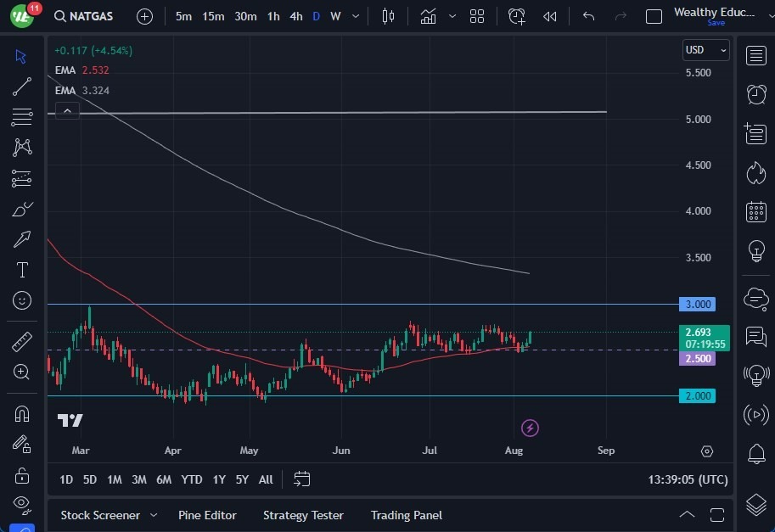Viewport: 775px width, 532px height.
Task: Create an alert using the top toolbar icon
Action: click(517, 16)
